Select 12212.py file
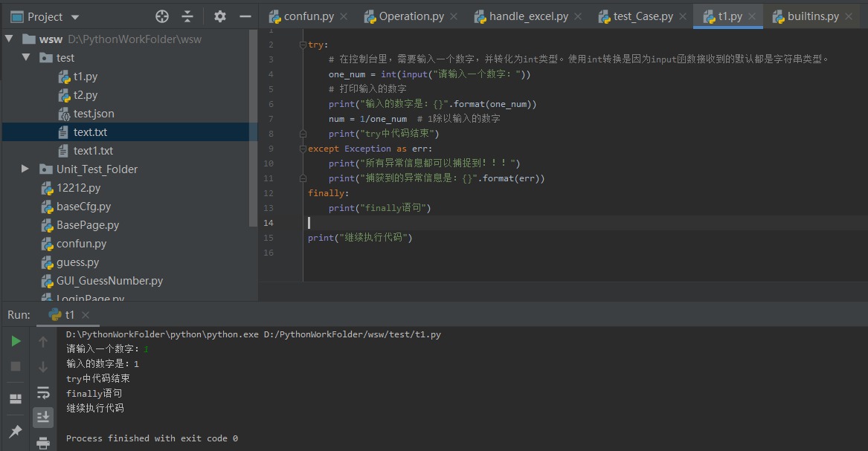This screenshot has width=868, height=451. 78,188
